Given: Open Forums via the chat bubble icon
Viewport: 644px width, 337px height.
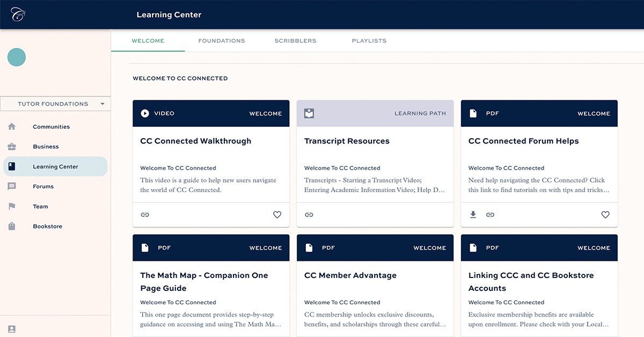Looking at the screenshot, I should (x=12, y=186).
